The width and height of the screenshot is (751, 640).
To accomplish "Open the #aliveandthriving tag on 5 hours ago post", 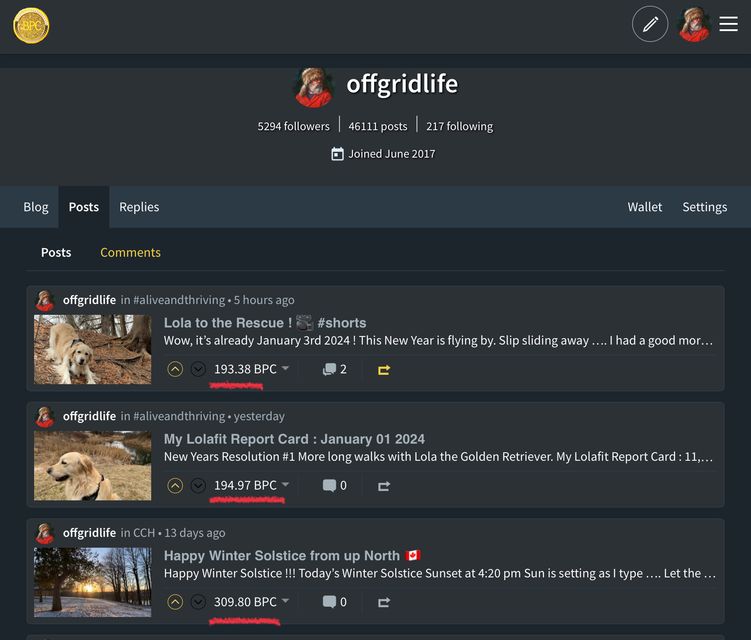I will [179, 300].
